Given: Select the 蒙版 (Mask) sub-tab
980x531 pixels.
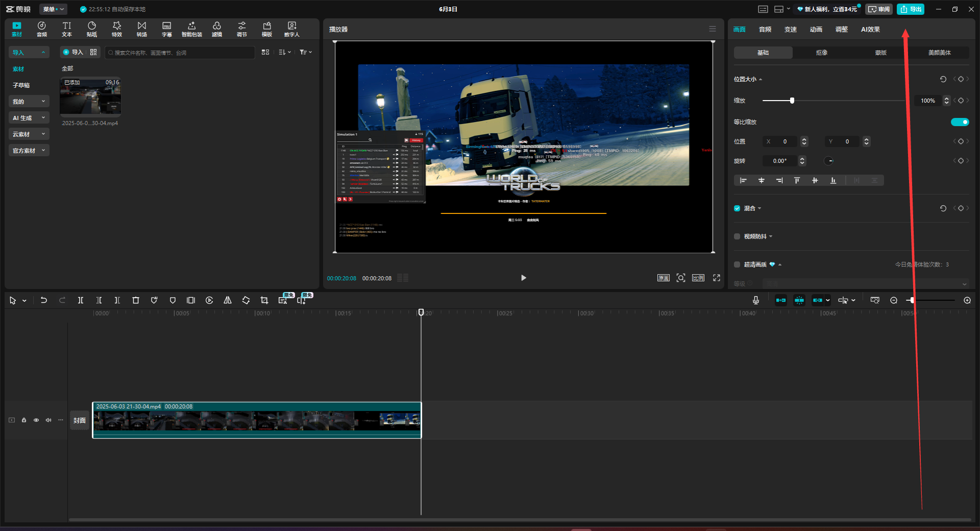Looking at the screenshot, I should [x=881, y=53].
